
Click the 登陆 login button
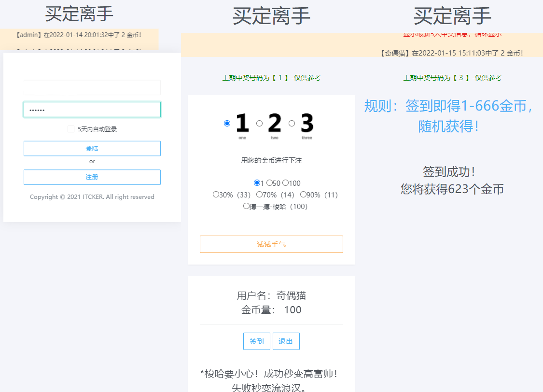92,148
